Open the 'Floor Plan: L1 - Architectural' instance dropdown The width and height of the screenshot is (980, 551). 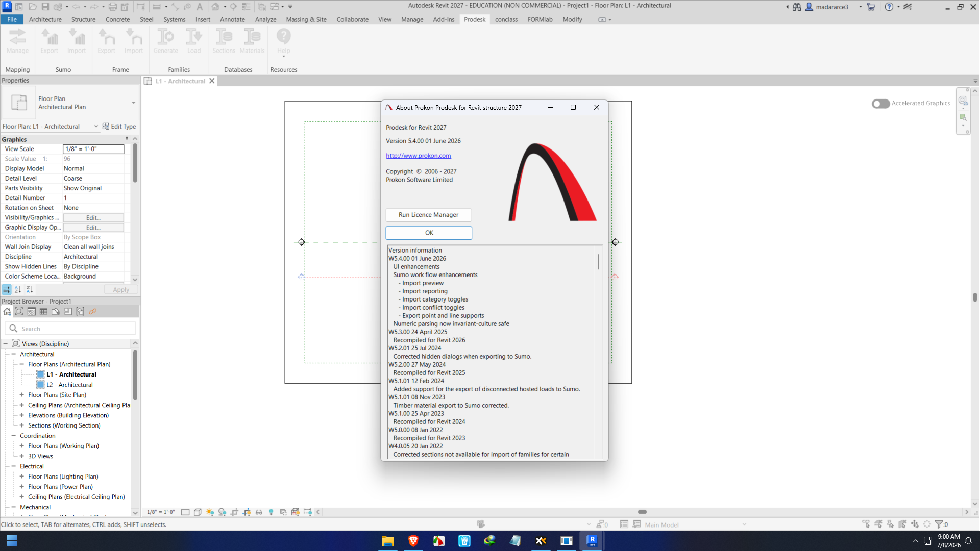pyautogui.click(x=96, y=127)
